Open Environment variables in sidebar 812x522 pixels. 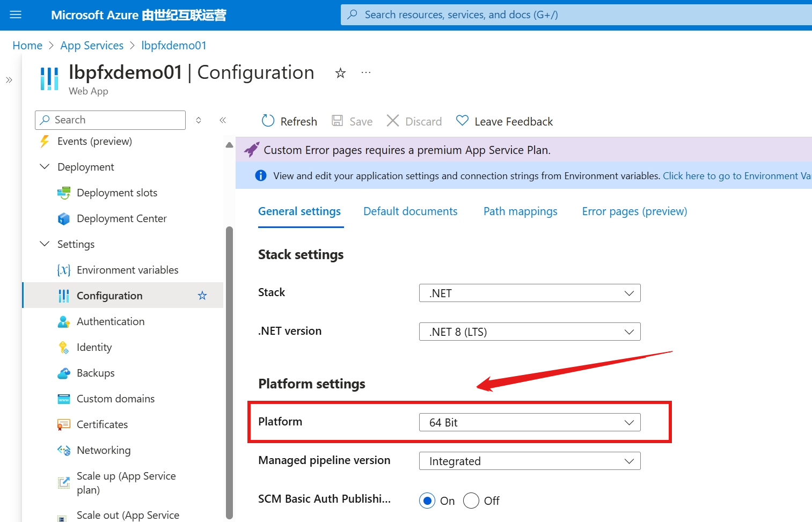tap(127, 270)
